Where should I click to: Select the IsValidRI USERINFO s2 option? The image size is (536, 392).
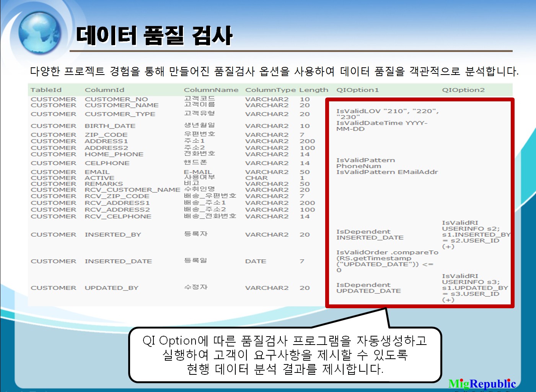pyautogui.click(x=476, y=234)
